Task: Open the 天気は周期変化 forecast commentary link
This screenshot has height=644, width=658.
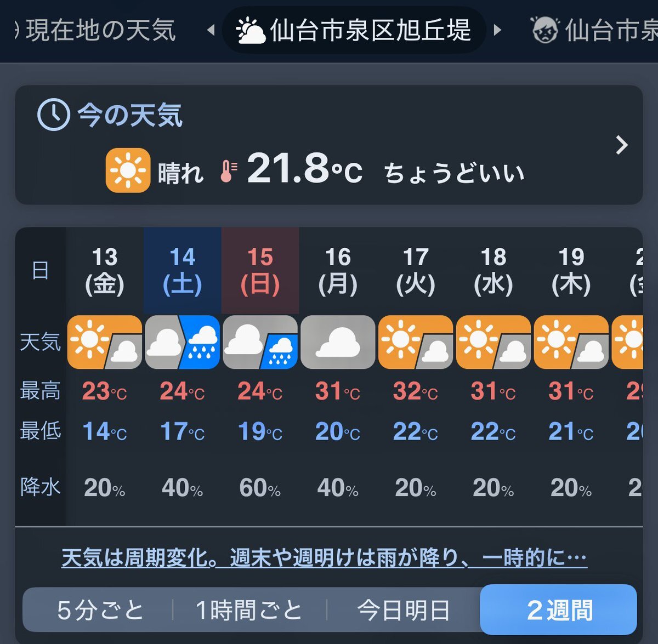Action: [x=324, y=557]
